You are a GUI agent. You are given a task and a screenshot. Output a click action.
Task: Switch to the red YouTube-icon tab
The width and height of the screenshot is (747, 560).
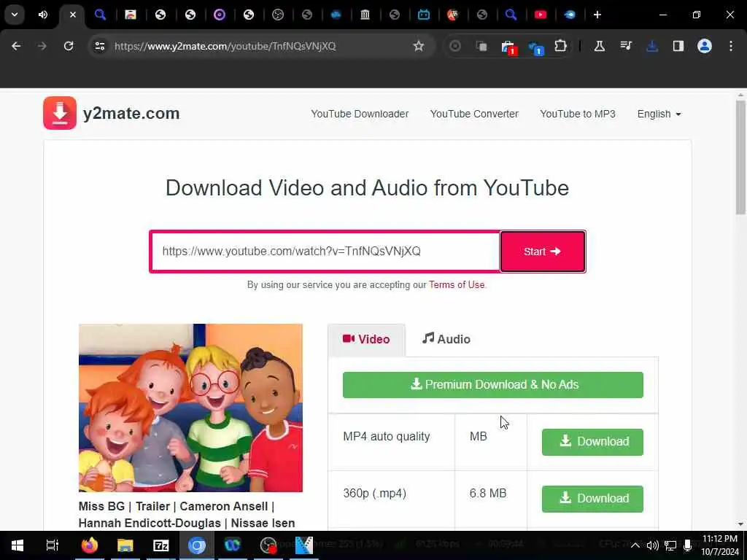click(541, 15)
